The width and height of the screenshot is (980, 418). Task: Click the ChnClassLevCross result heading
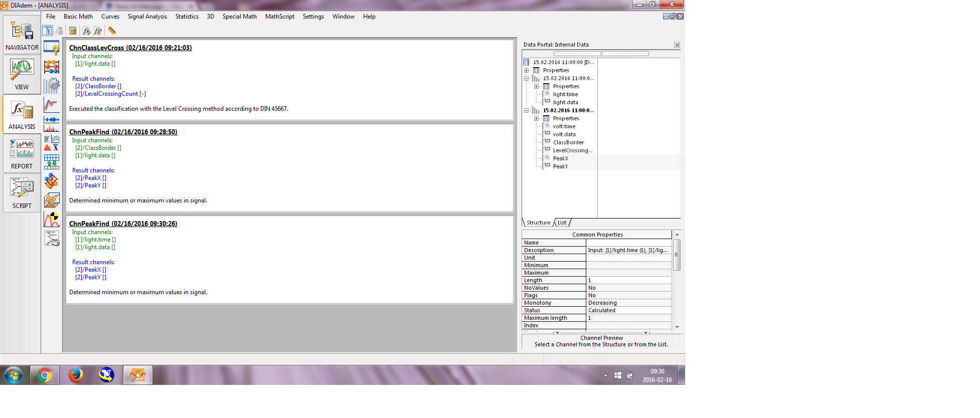pyautogui.click(x=130, y=48)
